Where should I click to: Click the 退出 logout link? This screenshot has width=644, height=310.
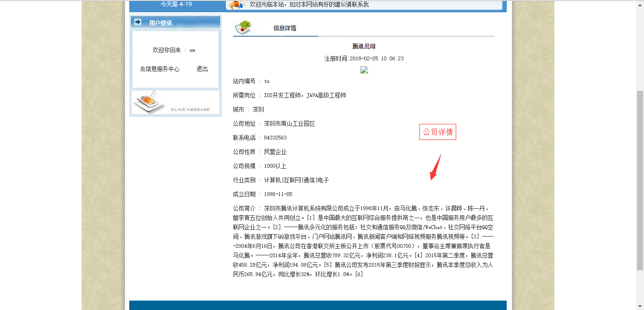pos(202,69)
